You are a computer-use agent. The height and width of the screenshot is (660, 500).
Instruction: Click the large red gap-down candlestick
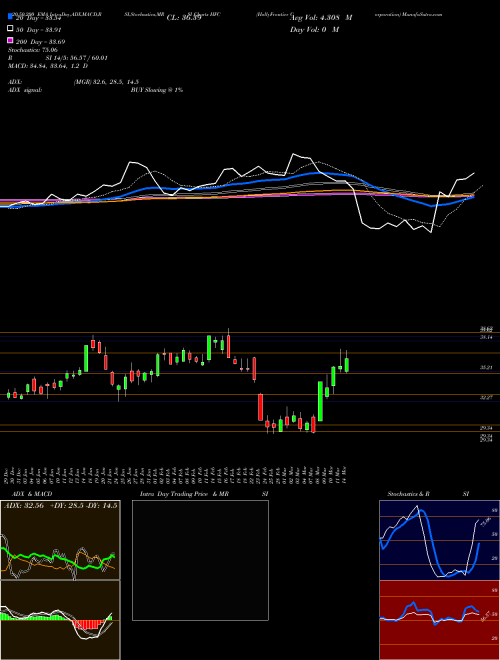(261, 407)
